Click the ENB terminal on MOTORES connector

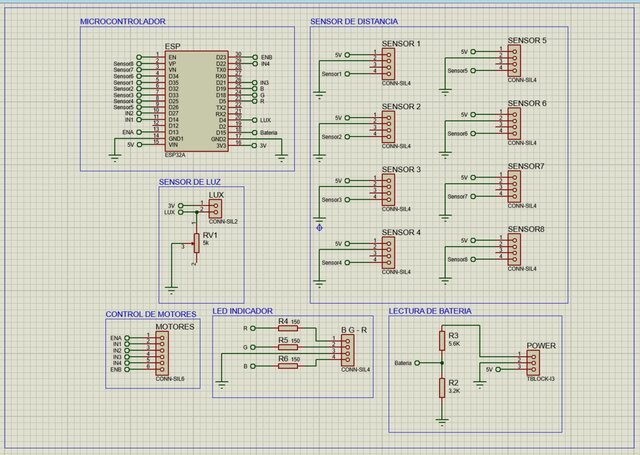[127, 369]
